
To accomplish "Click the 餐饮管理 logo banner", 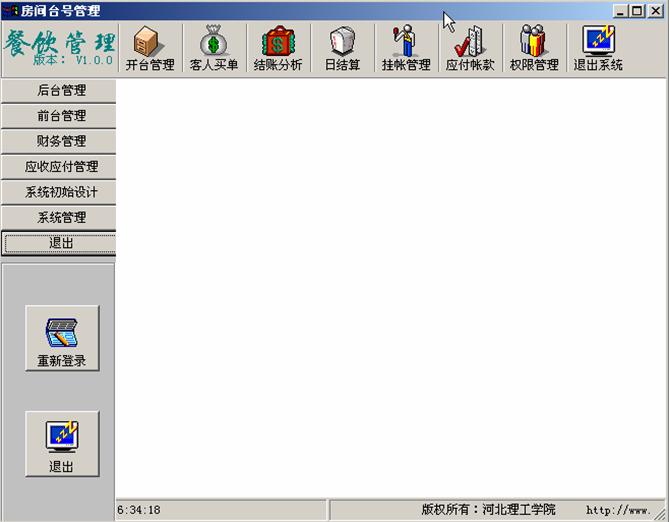I will tap(59, 47).
